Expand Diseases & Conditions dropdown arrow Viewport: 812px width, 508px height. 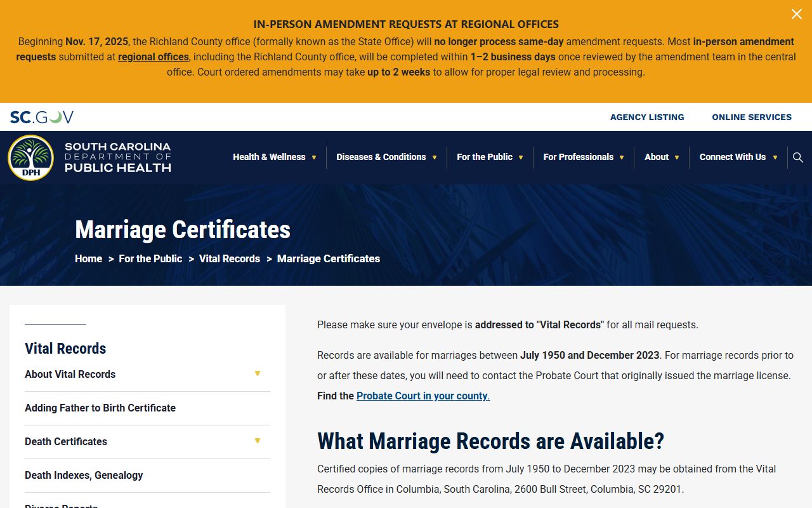click(435, 157)
